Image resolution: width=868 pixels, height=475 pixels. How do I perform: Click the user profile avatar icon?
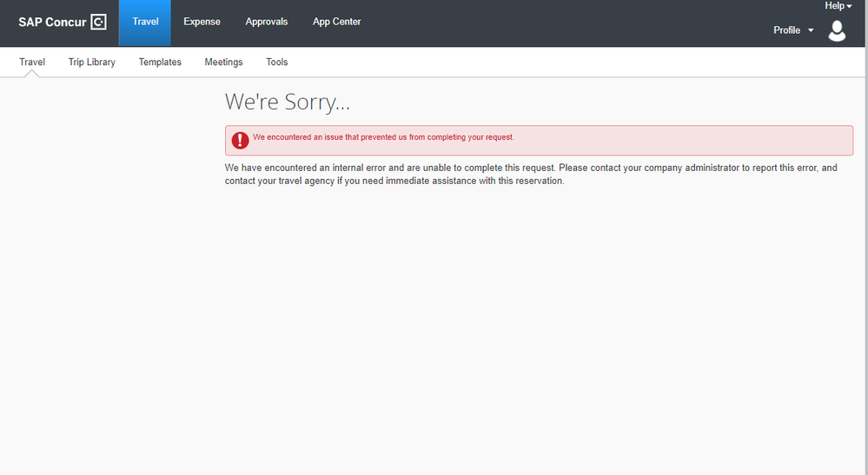(x=837, y=30)
